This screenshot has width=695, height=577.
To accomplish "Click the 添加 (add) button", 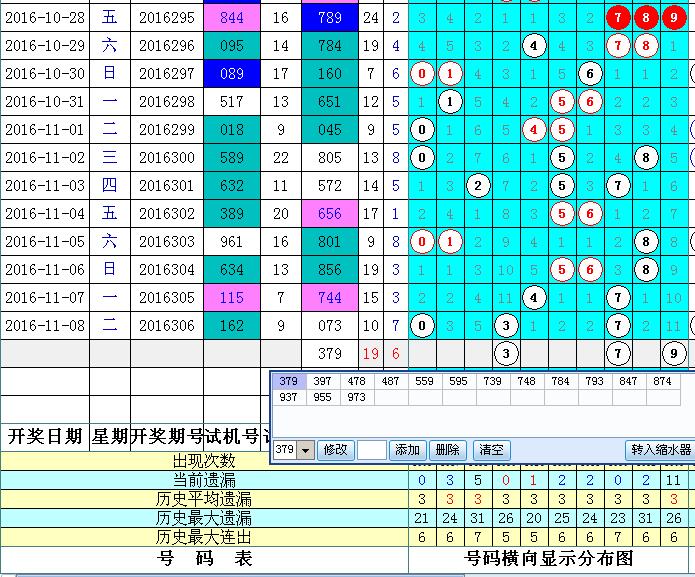I will click(x=407, y=450).
